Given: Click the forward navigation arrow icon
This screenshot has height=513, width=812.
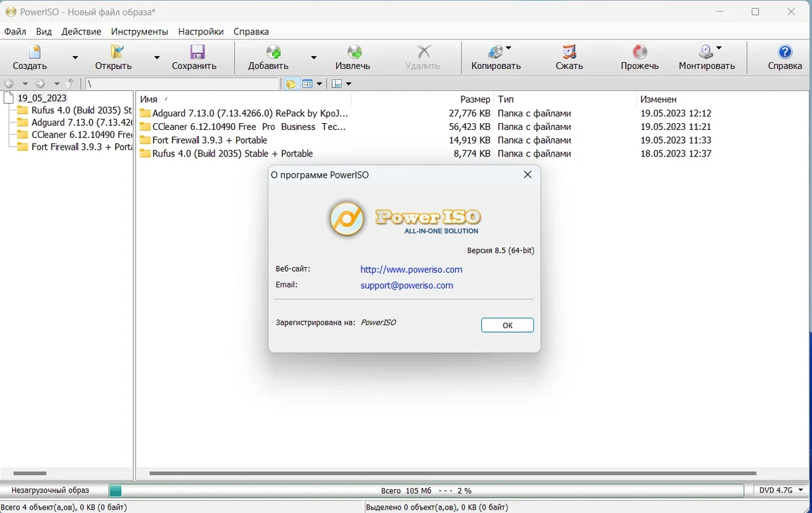Looking at the screenshot, I should click(x=41, y=84).
